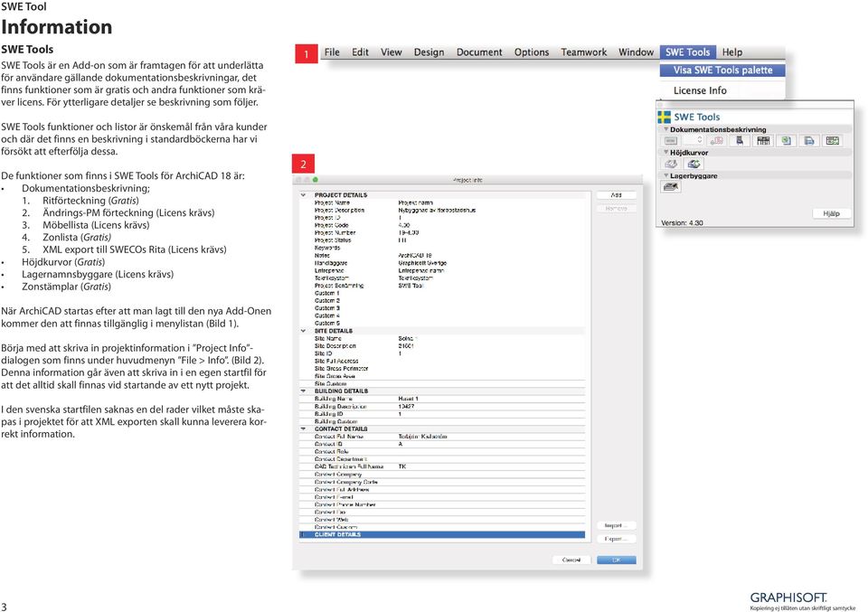Screen dimensions: 868x612
Task: Select the 'Keywords' row in Project Info
Action: 442,248
